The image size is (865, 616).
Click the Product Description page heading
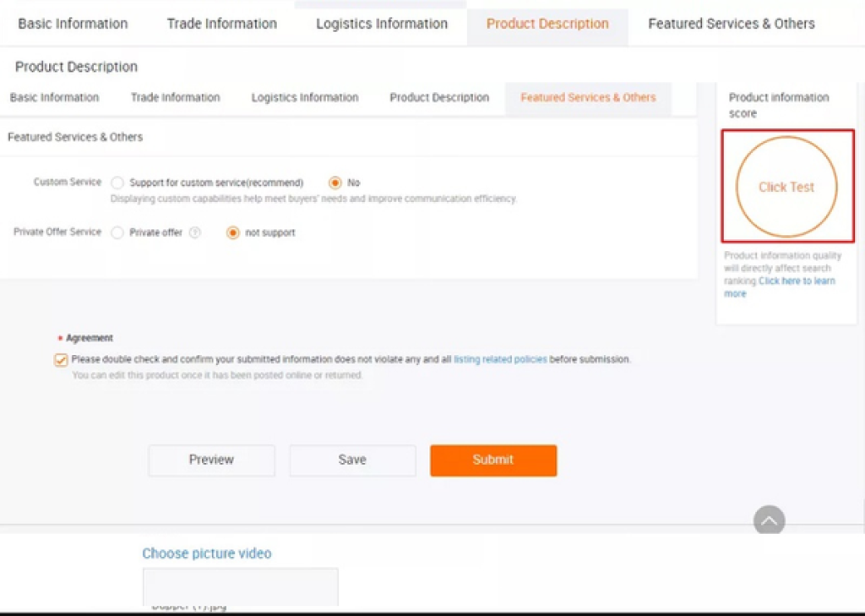(x=76, y=67)
